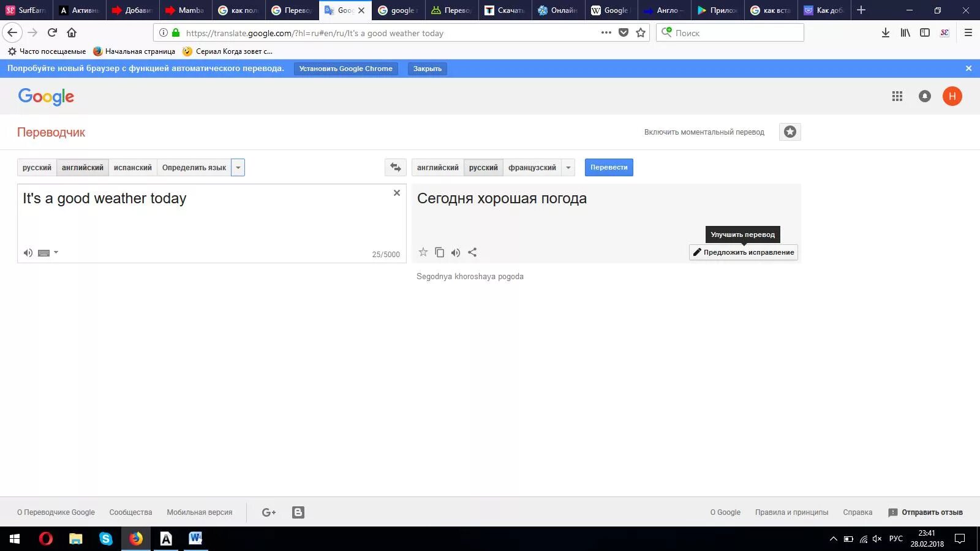This screenshot has width=980, height=551.
Task: Switch to SurfEarn tab
Action: pyautogui.click(x=26, y=10)
